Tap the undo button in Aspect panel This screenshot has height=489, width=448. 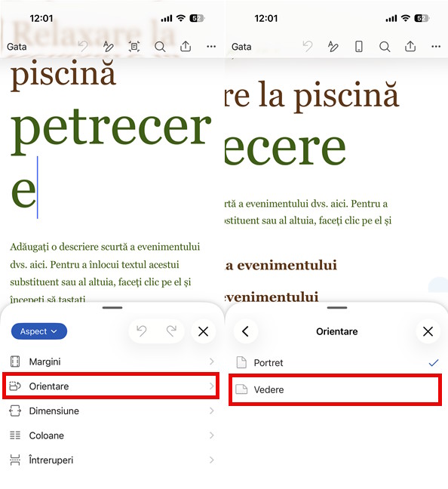pyautogui.click(x=142, y=331)
